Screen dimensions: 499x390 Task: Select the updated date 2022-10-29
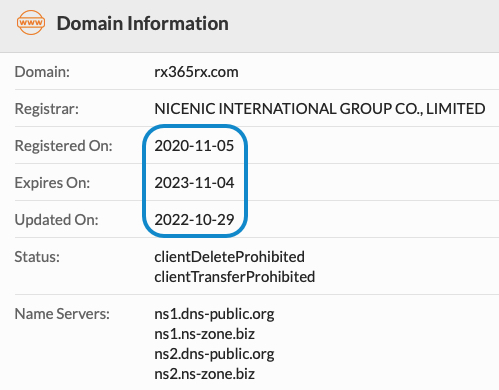coord(194,220)
